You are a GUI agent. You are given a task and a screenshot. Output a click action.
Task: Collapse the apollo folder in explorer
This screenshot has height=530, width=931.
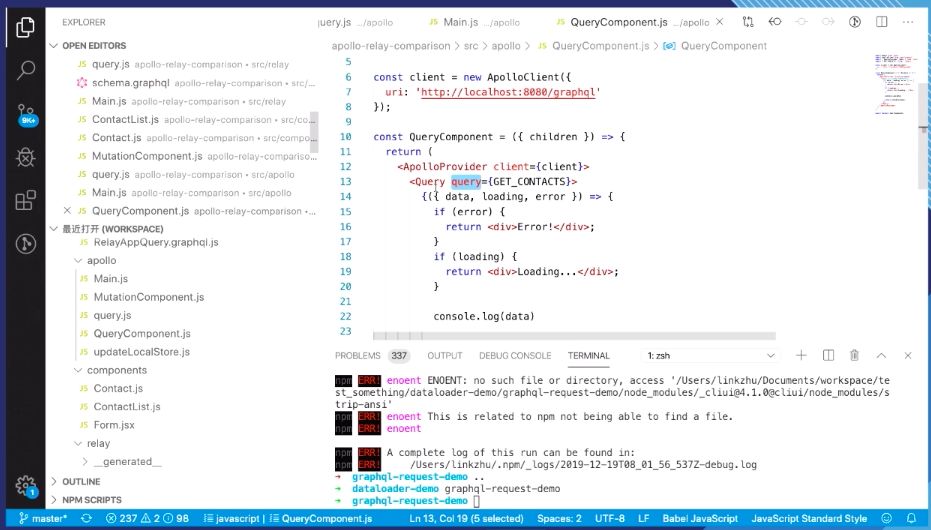[101, 260]
